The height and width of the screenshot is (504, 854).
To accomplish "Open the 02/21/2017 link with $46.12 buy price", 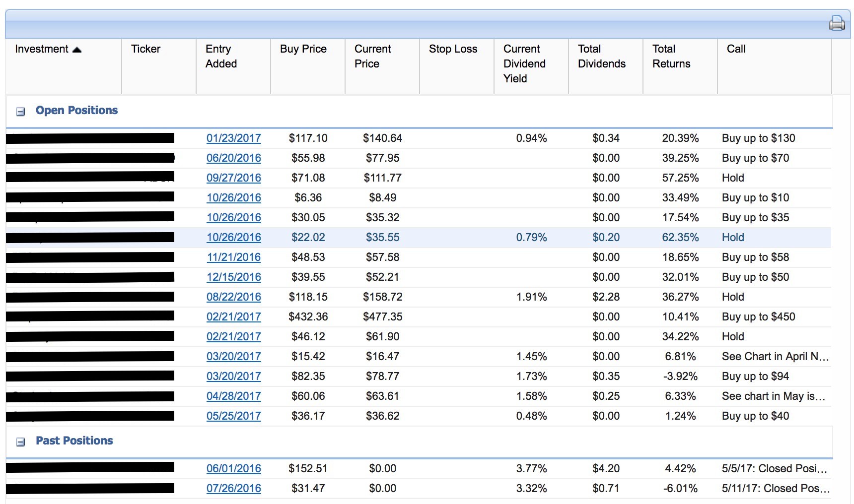I will click(234, 337).
